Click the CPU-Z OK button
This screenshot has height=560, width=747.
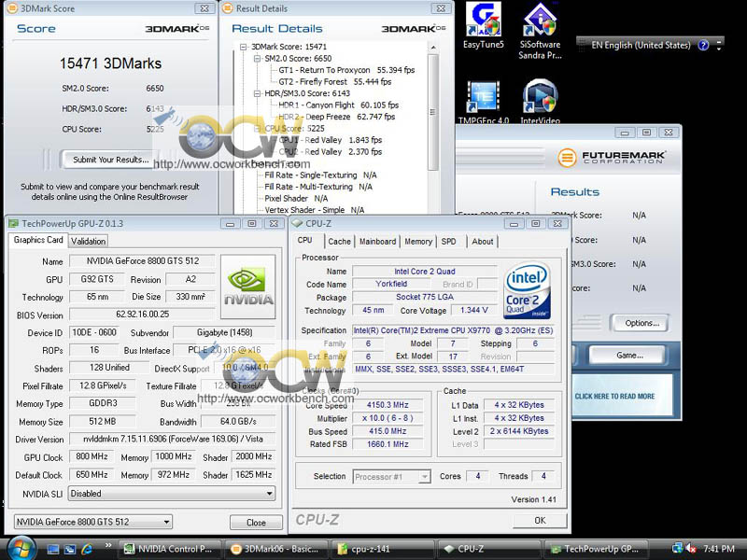click(540, 521)
